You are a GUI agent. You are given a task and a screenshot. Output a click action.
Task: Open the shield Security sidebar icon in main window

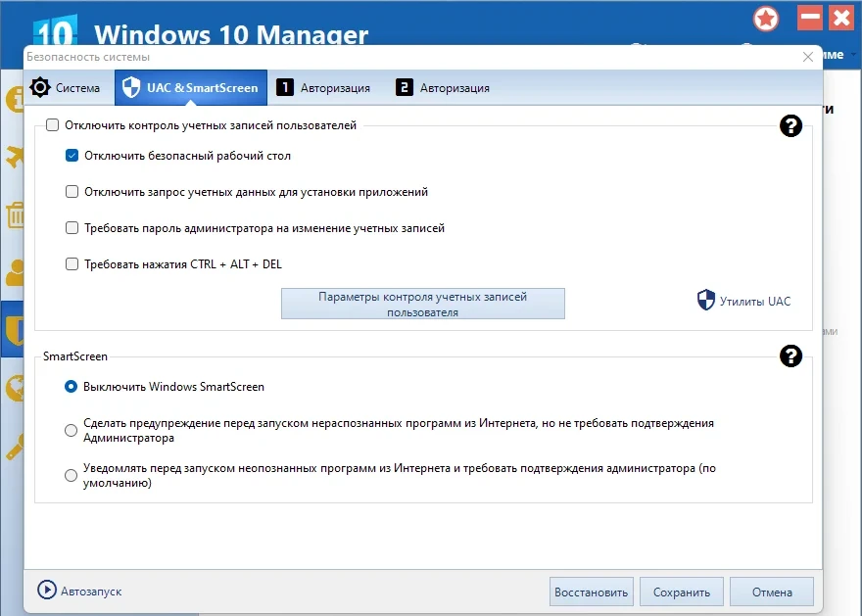13,330
